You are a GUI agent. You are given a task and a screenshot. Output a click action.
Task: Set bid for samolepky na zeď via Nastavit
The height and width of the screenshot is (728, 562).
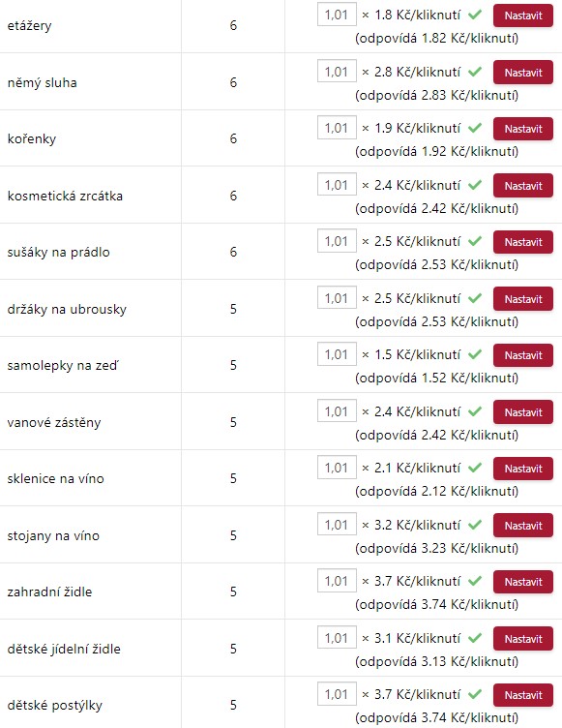pyautogui.click(x=523, y=355)
